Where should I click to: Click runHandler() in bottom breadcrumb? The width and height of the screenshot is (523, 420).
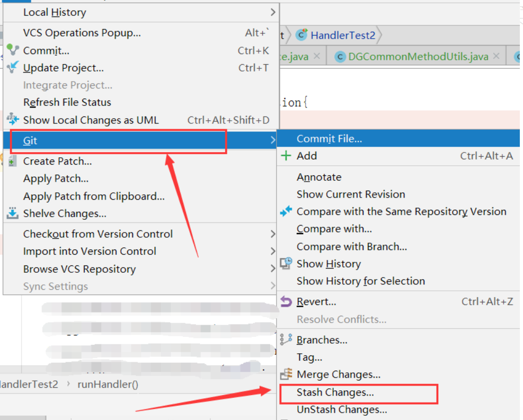(x=108, y=385)
